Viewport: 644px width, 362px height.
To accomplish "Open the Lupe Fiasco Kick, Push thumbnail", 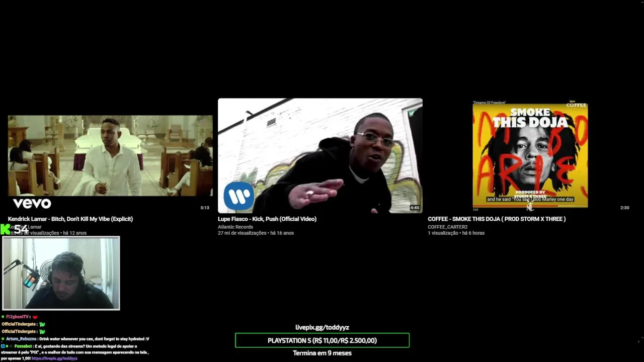I will point(320,156).
